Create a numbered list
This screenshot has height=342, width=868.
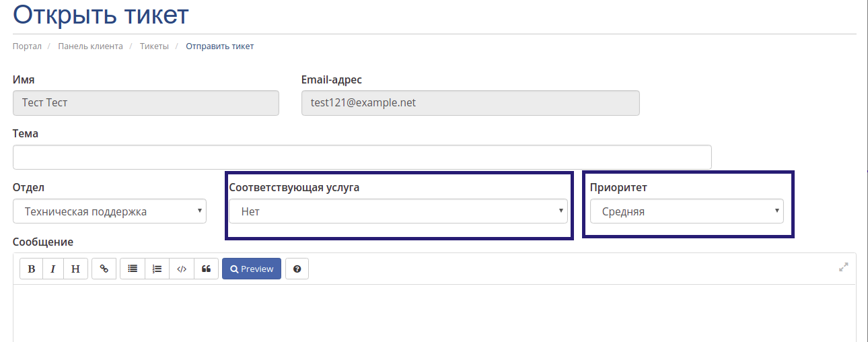157,269
